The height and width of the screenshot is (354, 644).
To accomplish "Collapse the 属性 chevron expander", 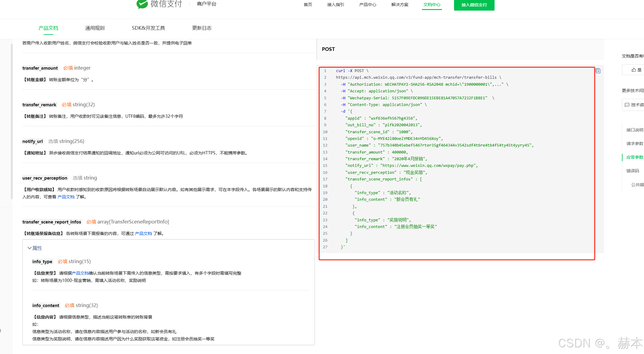I will click(x=30, y=248).
